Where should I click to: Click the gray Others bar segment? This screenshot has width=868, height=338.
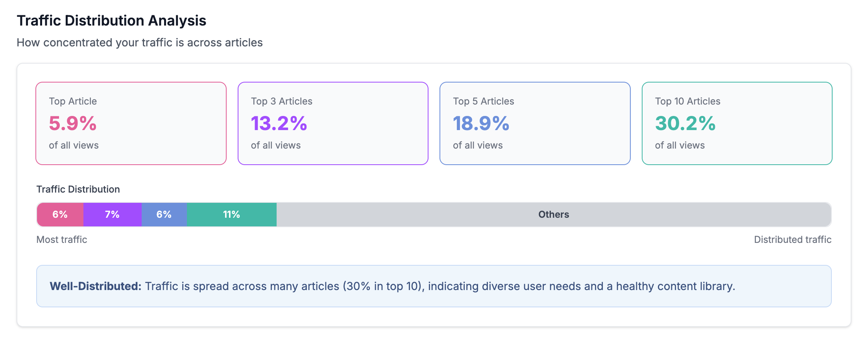coord(553,215)
